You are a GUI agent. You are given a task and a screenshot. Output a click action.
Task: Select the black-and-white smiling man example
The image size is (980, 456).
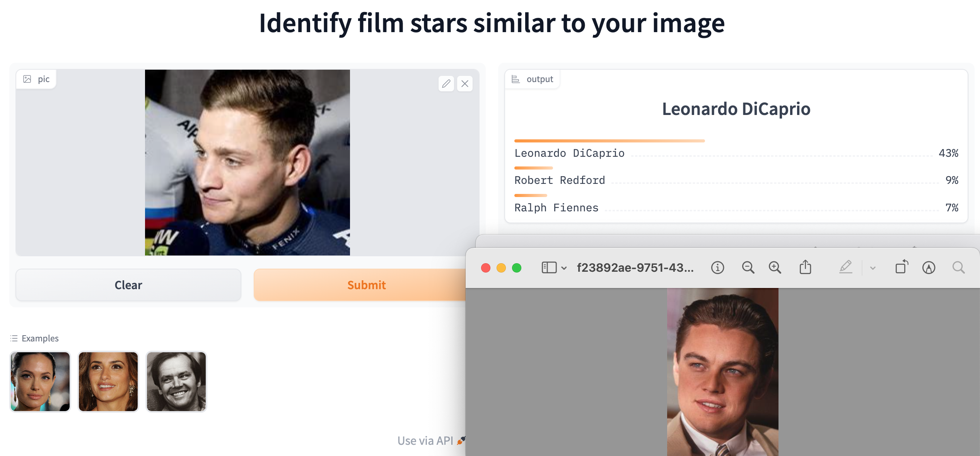pos(176,381)
